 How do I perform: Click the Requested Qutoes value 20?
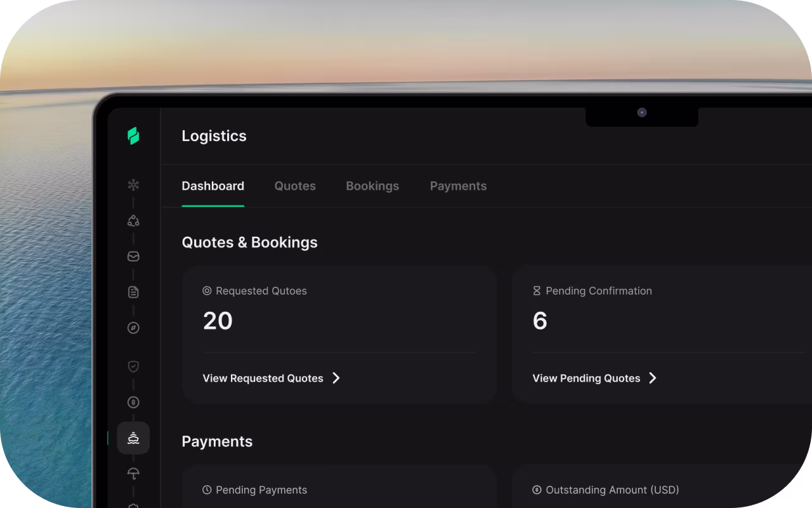pos(218,321)
